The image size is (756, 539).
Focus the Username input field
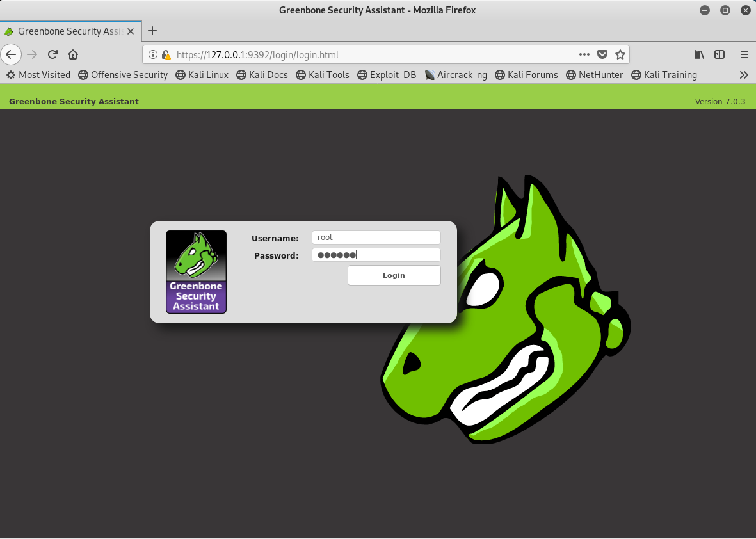coord(376,237)
